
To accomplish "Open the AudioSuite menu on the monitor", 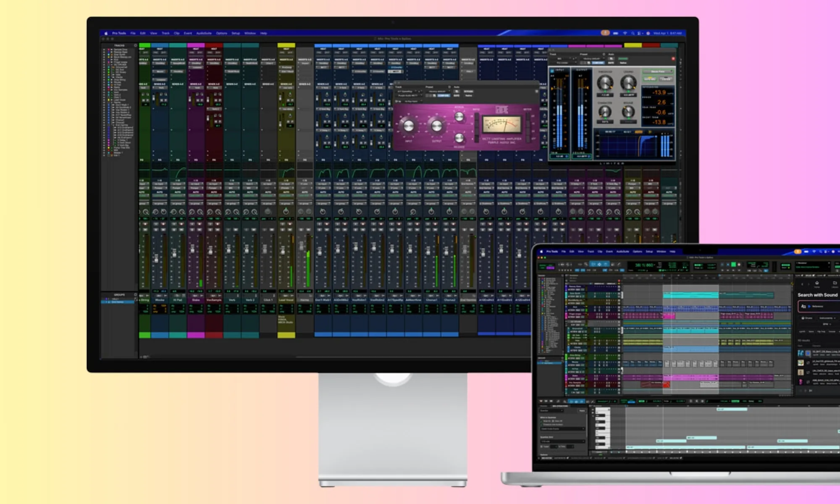I will click(x=204, y=33).
